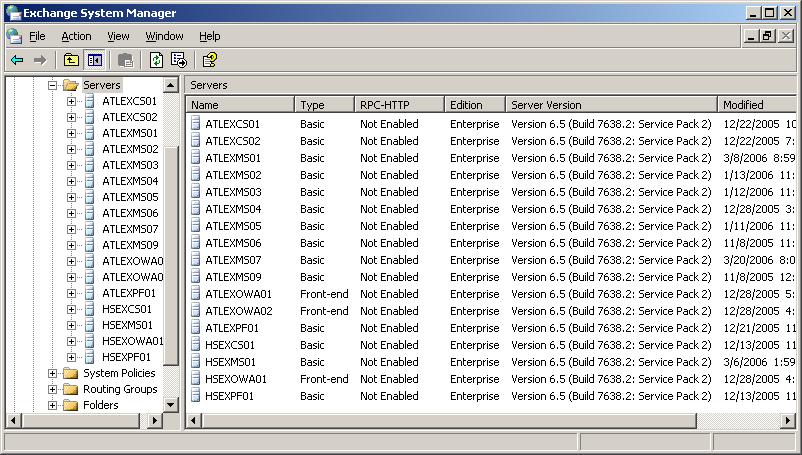Click the Folders folder icon in tree
The image size is (802, 455).
(71, 405)
